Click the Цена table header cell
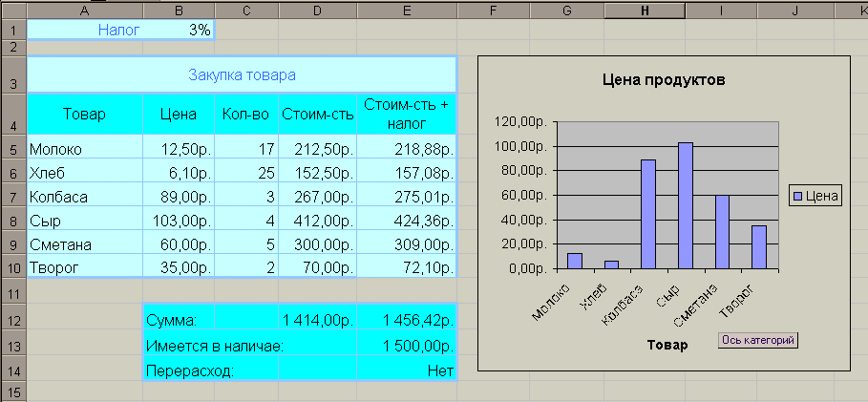The image size is (868, 402). click(x=179, y=114)
